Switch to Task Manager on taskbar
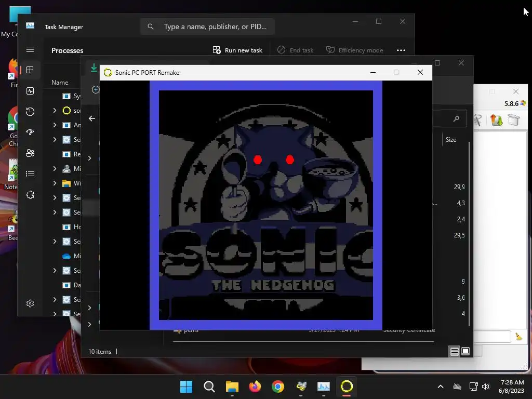Image resolution: width=532 pixels, height=399 pixels. point(324,387)
